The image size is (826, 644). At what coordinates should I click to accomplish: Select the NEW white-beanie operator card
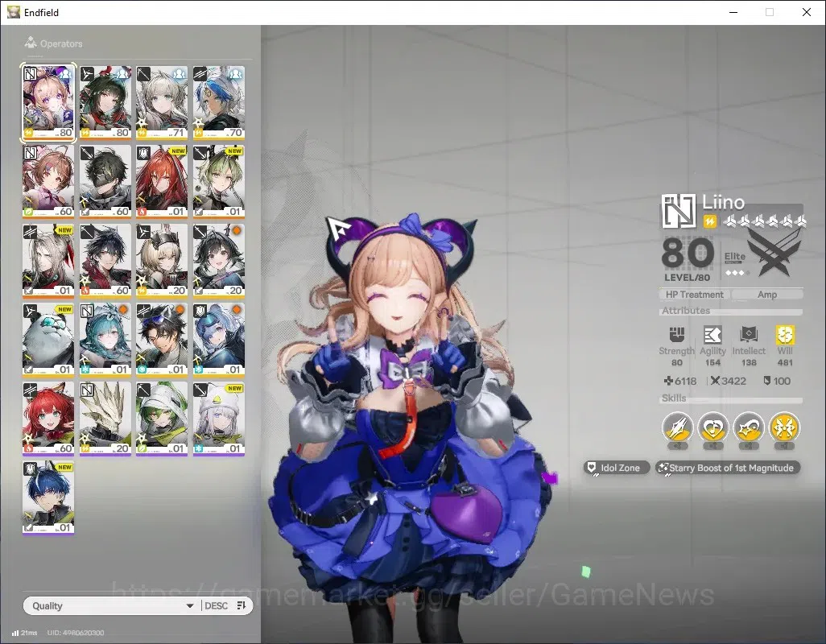click(219, 419)
